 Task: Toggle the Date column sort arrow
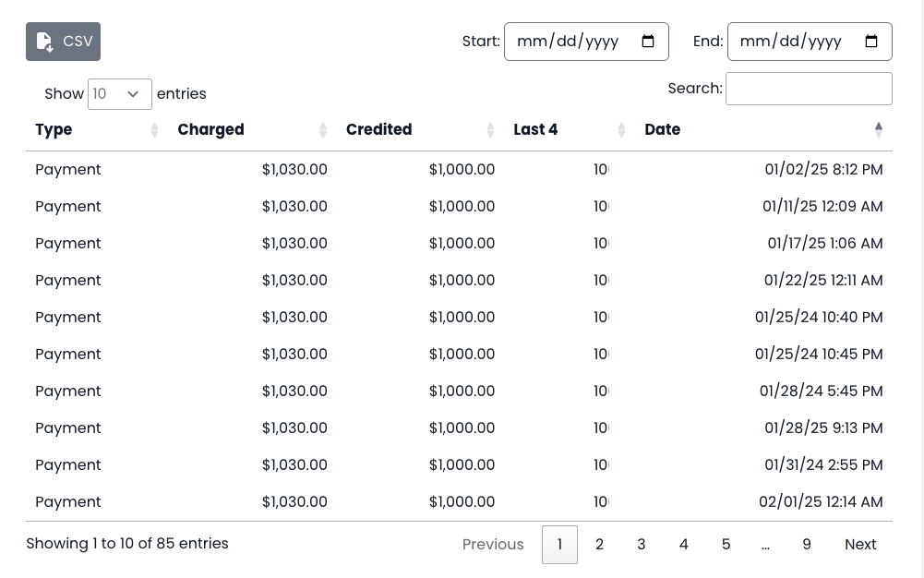[879, 130]
